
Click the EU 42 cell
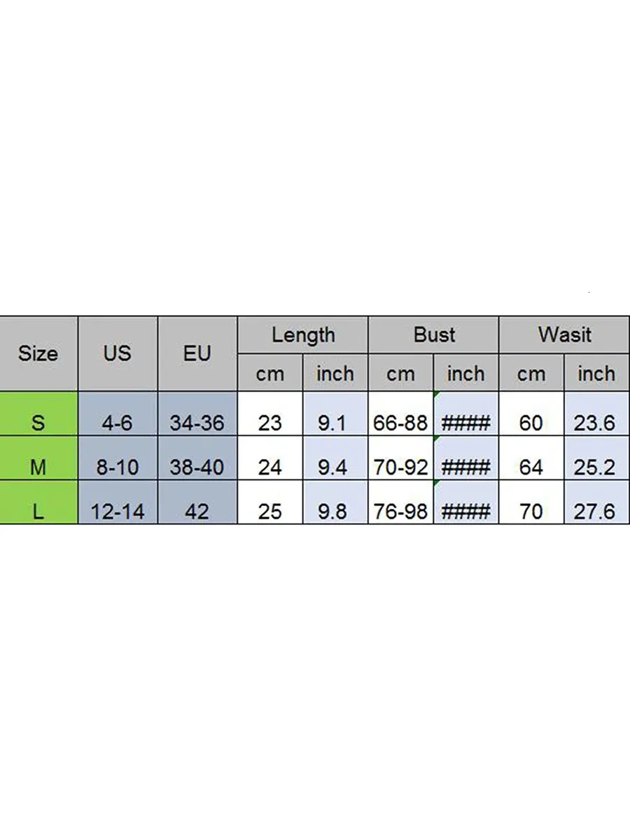(197, 511)
